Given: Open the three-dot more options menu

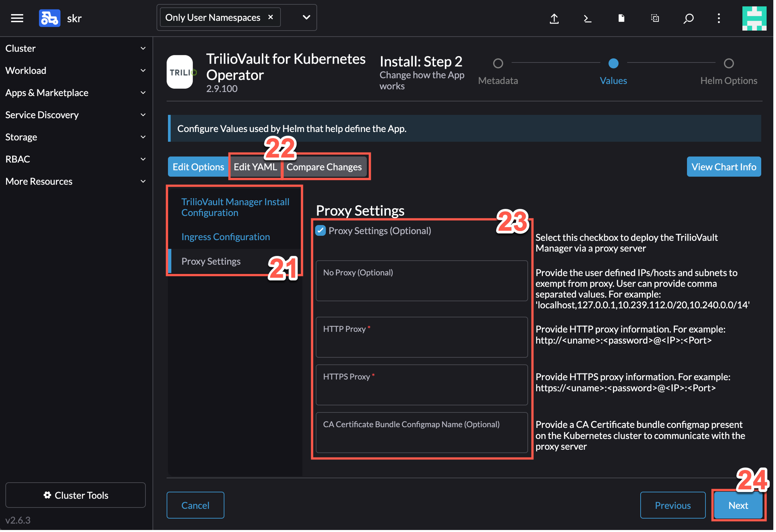Looking at the screenshot, I should pyautogui.click(x=719, y=18).
